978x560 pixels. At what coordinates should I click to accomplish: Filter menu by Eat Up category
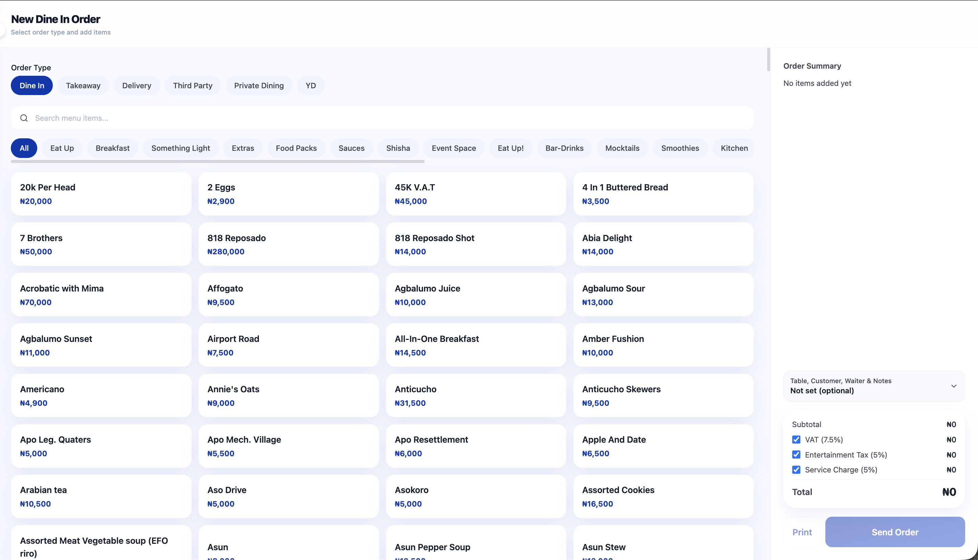click(62, 148)
